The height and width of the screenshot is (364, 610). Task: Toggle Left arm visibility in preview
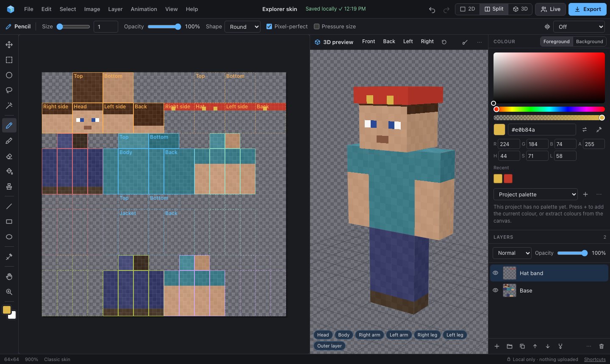(x=399, y=335)
